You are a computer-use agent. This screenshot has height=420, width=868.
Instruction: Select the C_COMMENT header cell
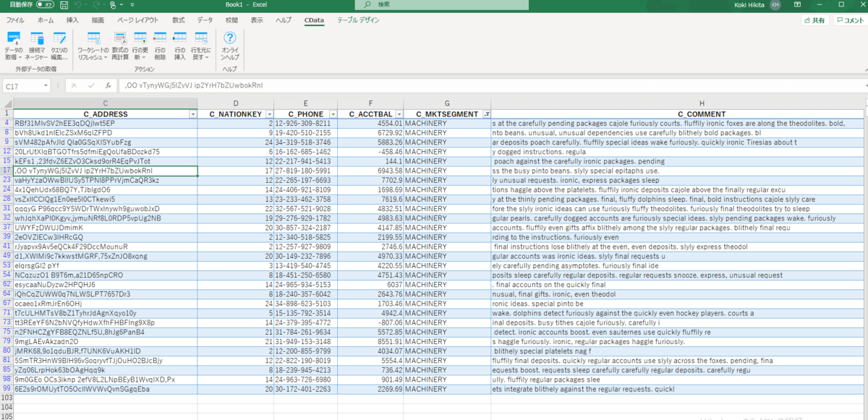(677, 114)
